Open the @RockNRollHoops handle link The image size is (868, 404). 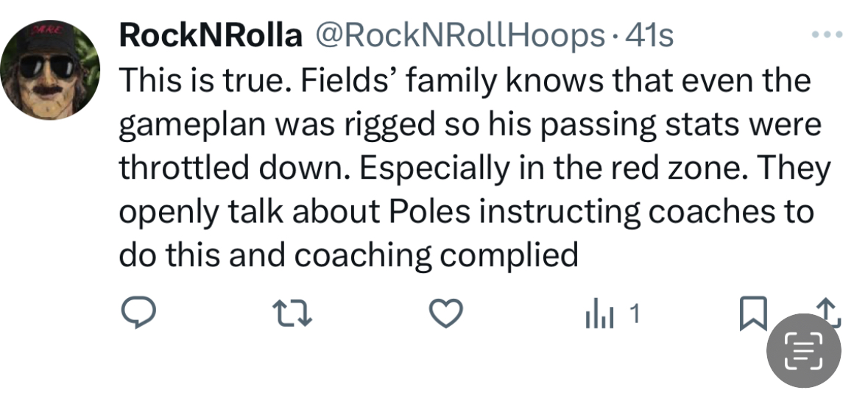pyautogui.click(x=460, y=36)
